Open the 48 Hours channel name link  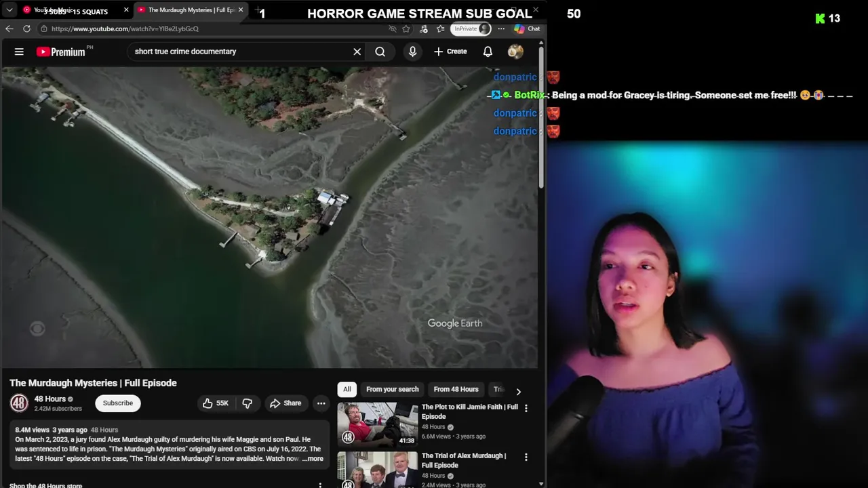(50, 399)
